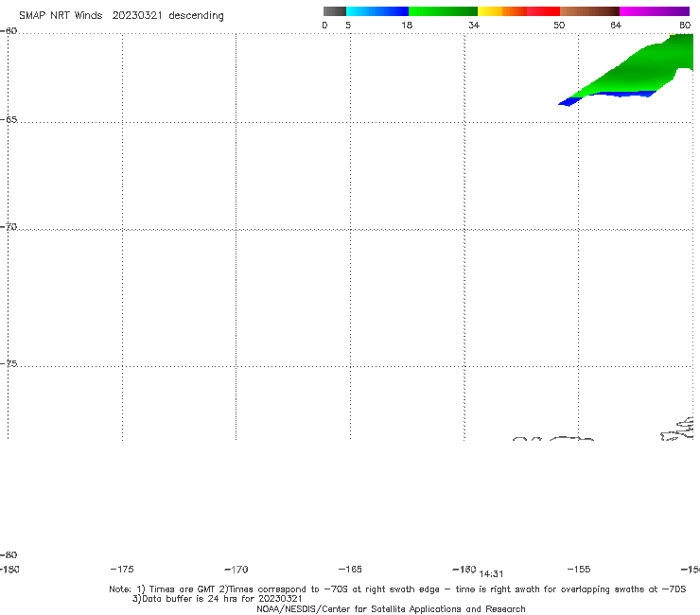Click the color bar label "64"
Image resolution: width=700 pixels, height=615 pixels.
[x=616, y=25]
